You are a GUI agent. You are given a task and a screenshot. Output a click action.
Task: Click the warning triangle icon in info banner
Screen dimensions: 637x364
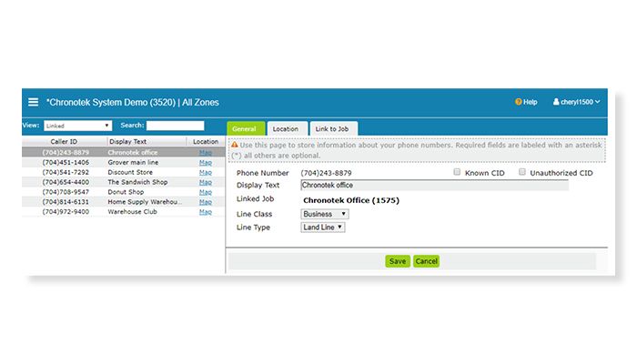235,145
